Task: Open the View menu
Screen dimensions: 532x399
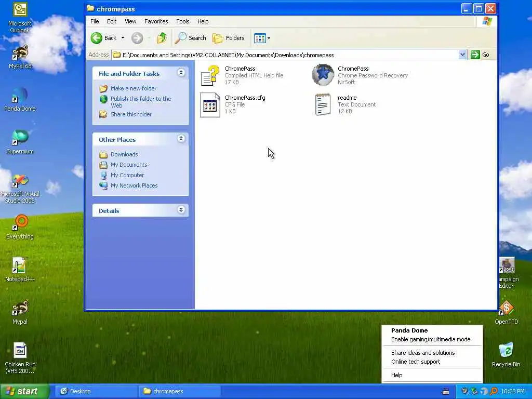Action: (x=130, y=21)
